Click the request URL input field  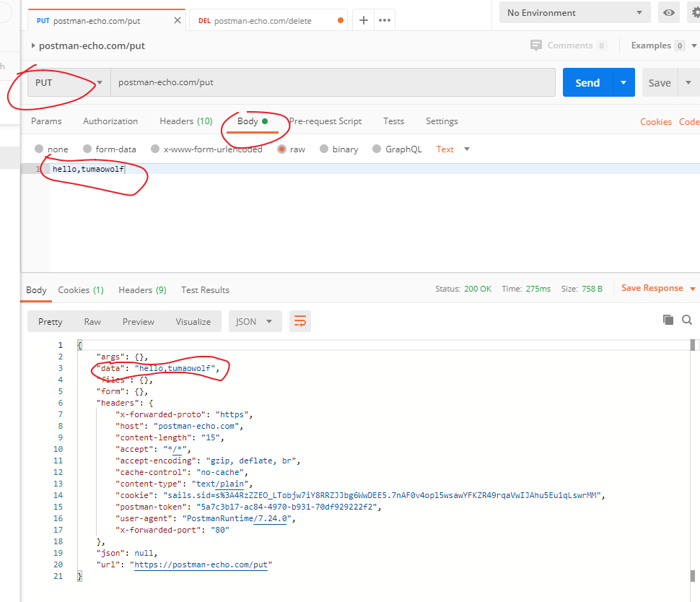tap(333, 82)
